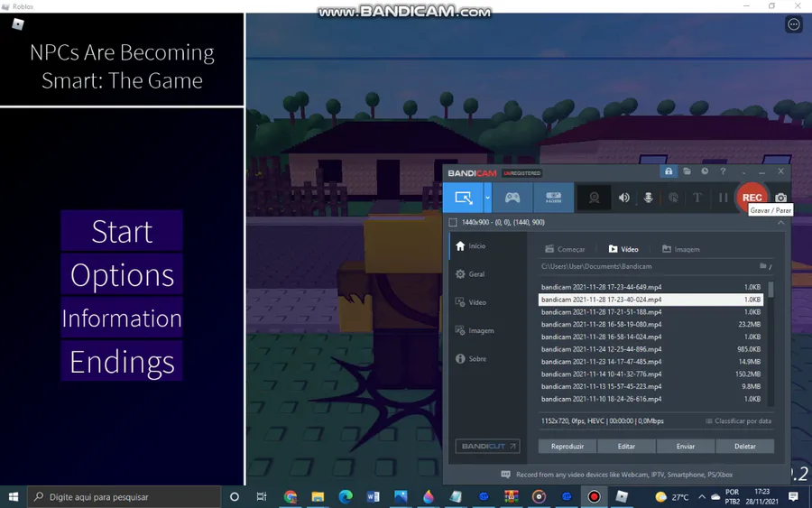Switch to the Vídeo files tab
Viewport: 812px width, 508px height.
(623, 249)
